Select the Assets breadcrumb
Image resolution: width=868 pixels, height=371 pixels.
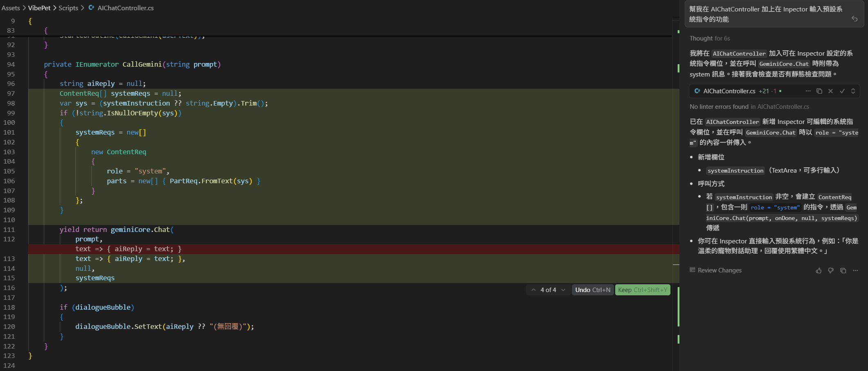11,8
